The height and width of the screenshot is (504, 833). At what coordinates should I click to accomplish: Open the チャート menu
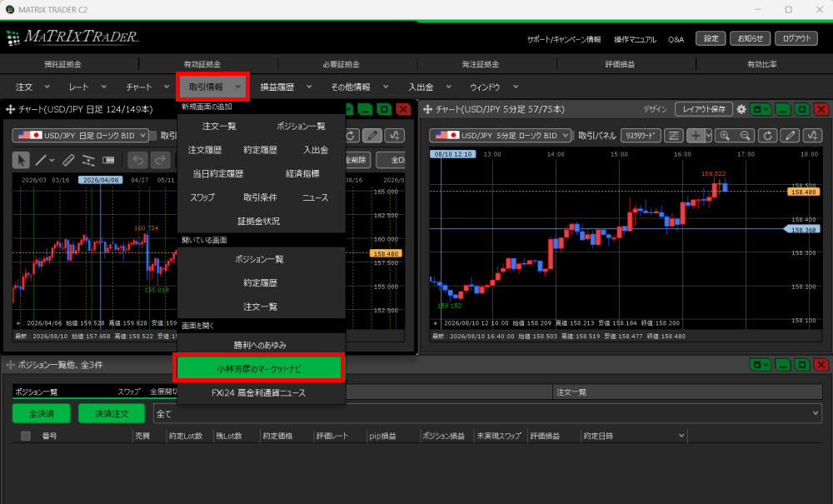pyautogui.click(x=147, y=87)
